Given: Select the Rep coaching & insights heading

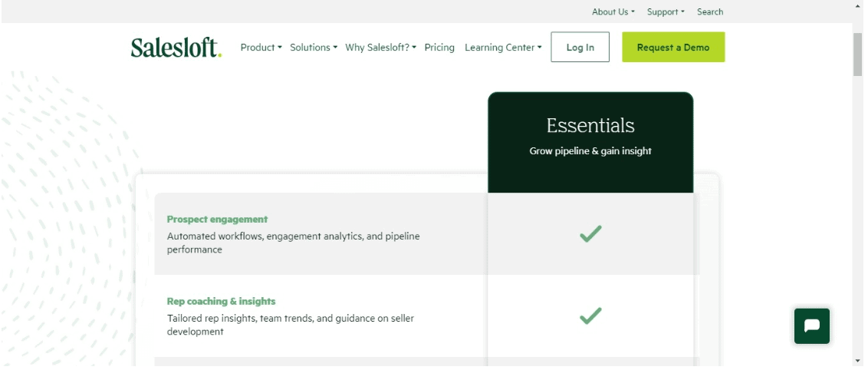Looking at the screenshot, I should point(221,302).
